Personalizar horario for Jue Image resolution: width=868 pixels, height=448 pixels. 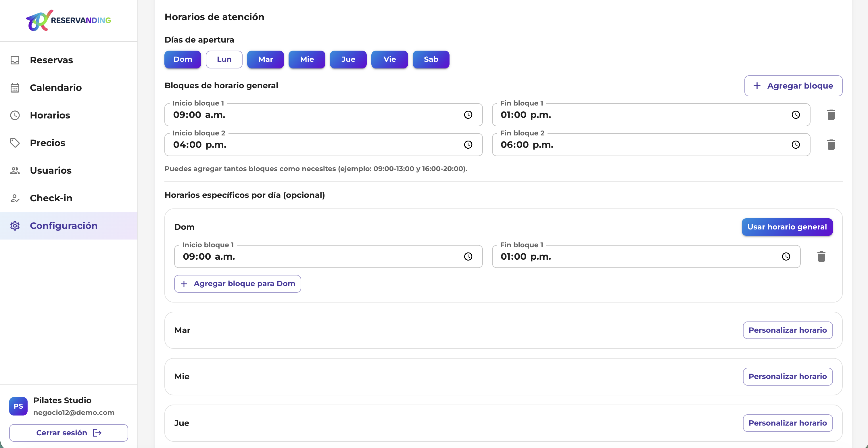[788, 423]
